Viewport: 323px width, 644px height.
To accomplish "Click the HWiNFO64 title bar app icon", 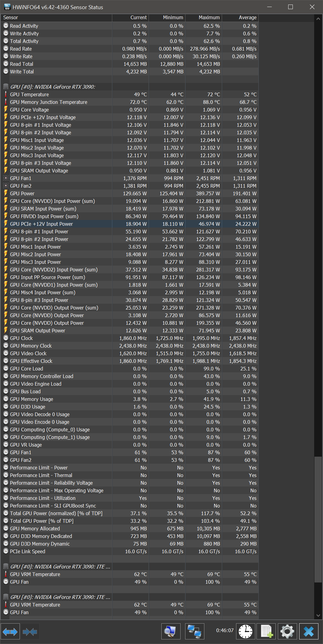I will pyautogui.click(x=7, y=7).
